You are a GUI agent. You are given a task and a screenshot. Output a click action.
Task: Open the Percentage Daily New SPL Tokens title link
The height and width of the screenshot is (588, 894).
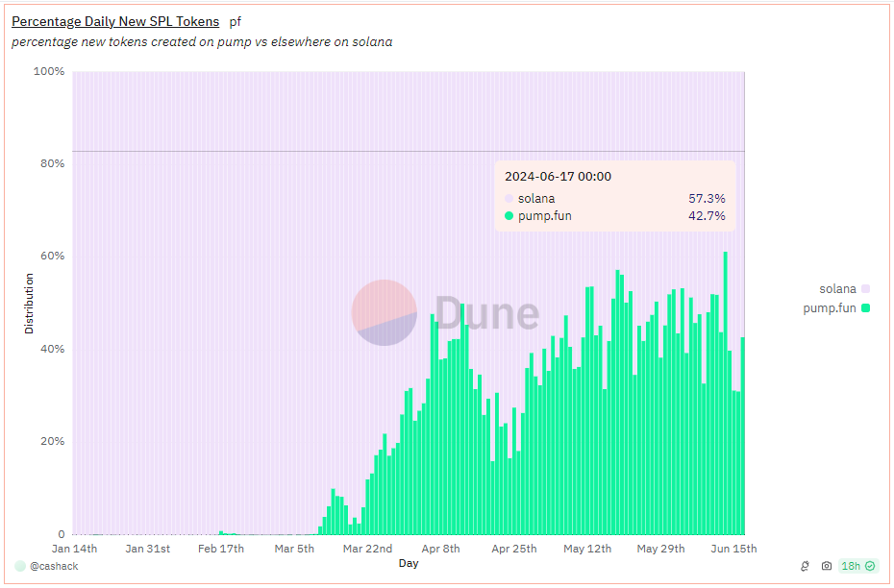pyautogui.click(x=115, y=22)
